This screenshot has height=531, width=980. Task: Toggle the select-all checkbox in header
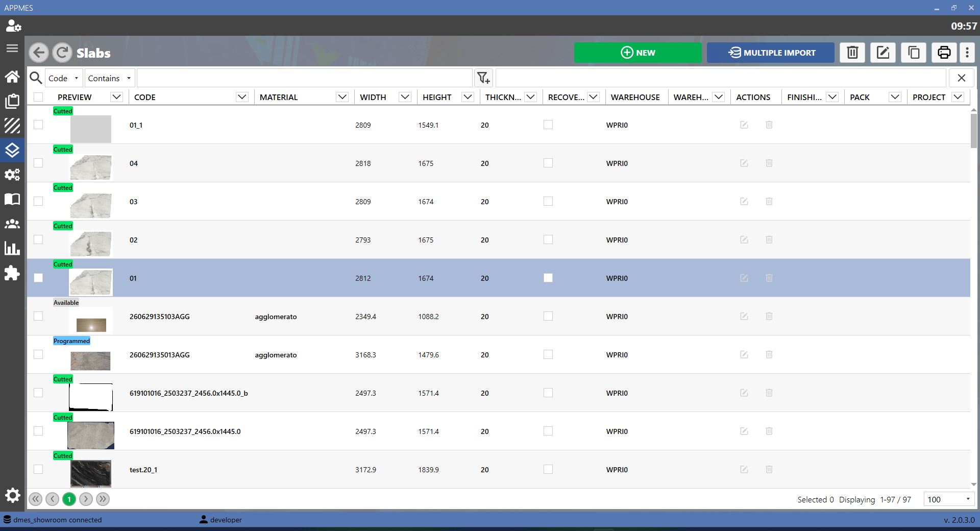(38, 97)
